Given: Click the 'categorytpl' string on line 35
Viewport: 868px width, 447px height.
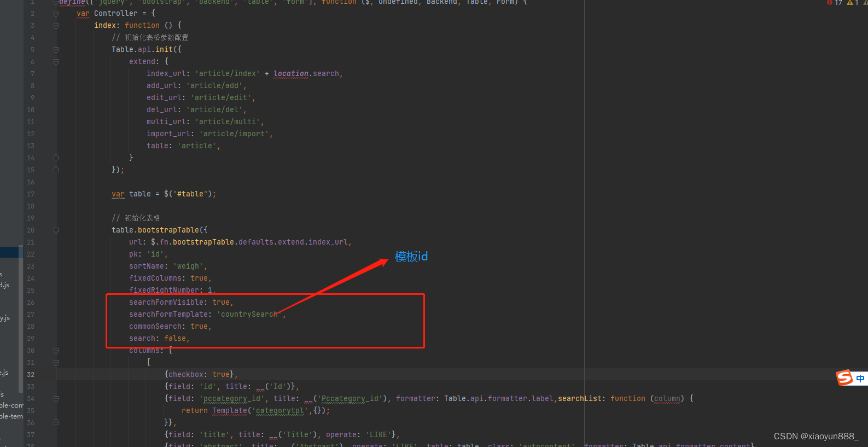Looking at the screenshot, I should point(280,410).
